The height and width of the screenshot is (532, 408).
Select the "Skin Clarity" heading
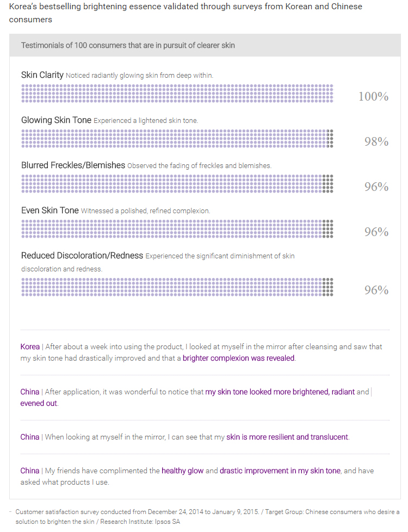pos(42,75)
